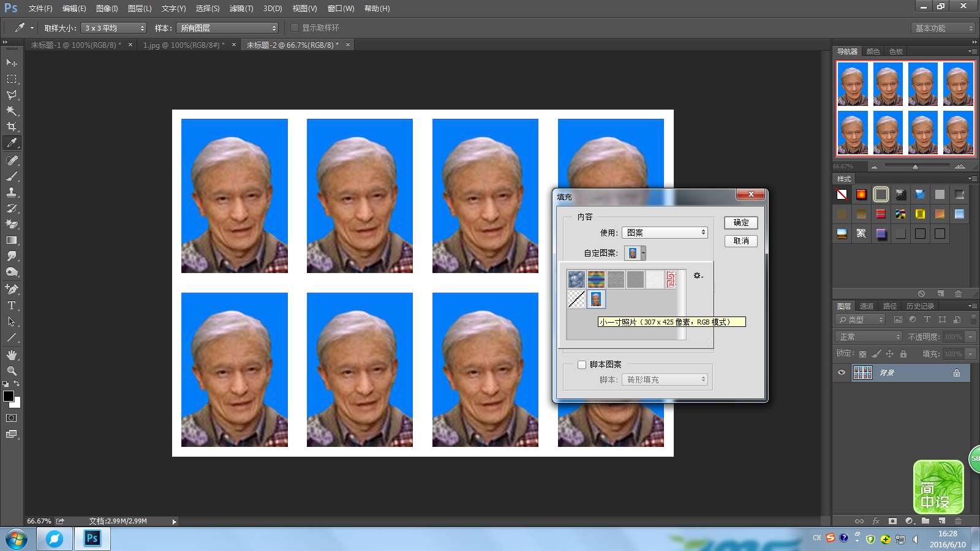Select the Spot Healing Brush tool

11,160
